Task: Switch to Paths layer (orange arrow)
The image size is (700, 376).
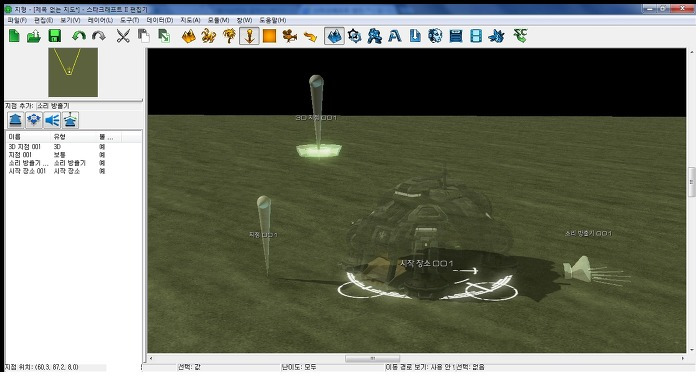Action: (310, 36)
